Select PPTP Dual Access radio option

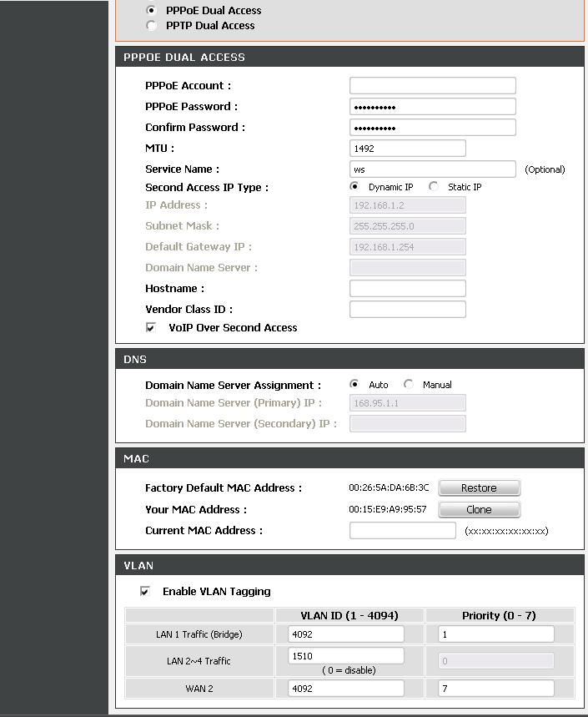(x=151, y=26)
